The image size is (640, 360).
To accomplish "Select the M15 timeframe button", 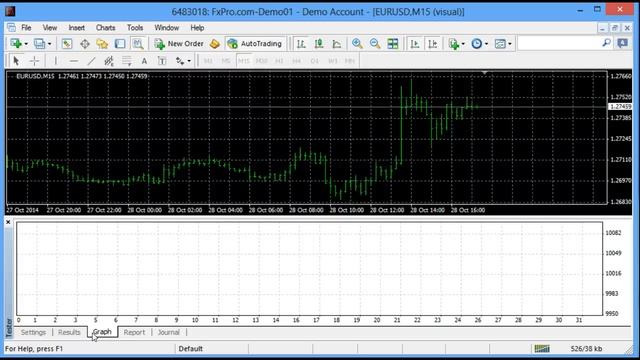I will 244,61.
